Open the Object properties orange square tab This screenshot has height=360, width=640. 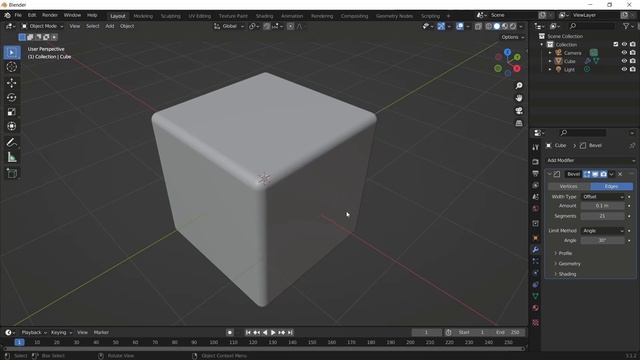[x=536, y=238]
